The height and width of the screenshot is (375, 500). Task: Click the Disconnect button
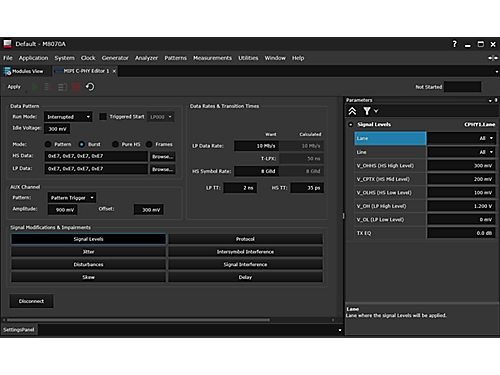[x=31, y=301]
